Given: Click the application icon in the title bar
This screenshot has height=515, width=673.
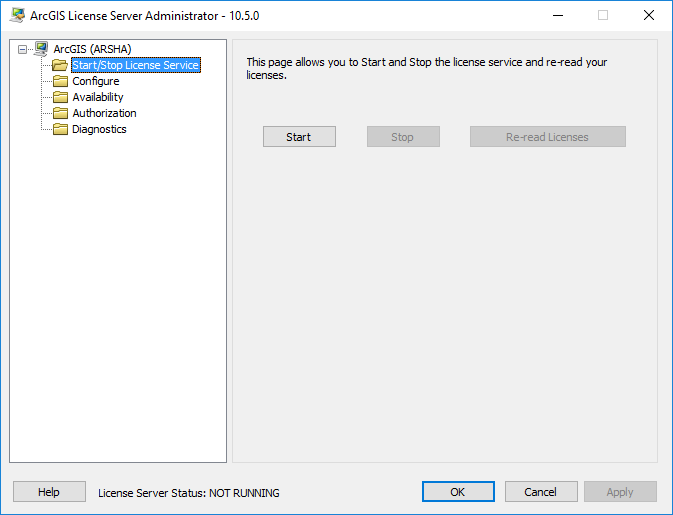Looking at the screenshot, I should coord(18,15).
